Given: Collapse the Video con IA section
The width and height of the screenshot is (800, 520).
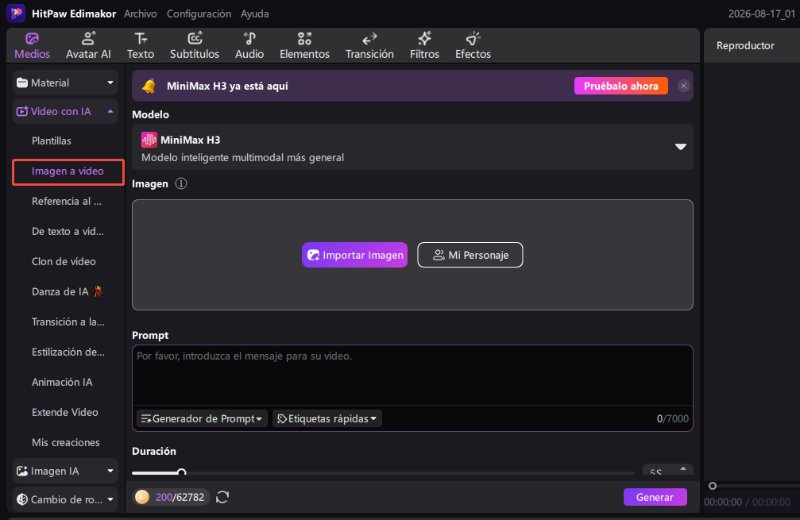Looking at the screenshot, I should (65, 111).
